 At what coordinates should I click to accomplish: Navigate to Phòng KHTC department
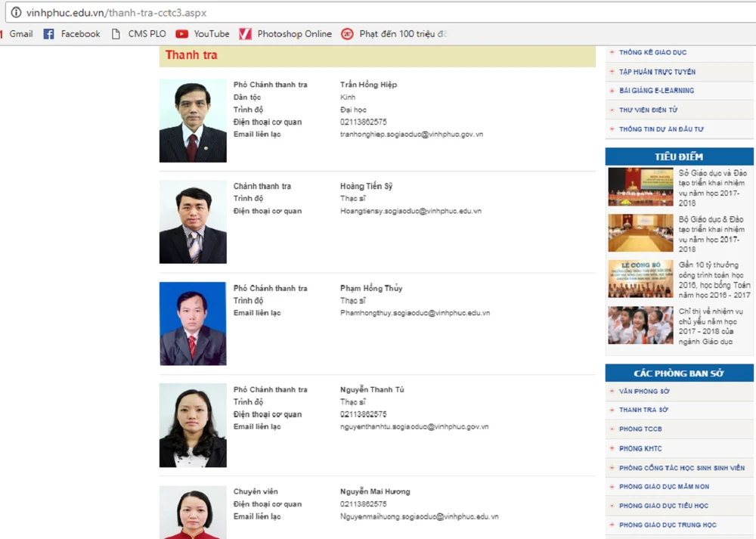pyautogui.click(x=640, y=449)
